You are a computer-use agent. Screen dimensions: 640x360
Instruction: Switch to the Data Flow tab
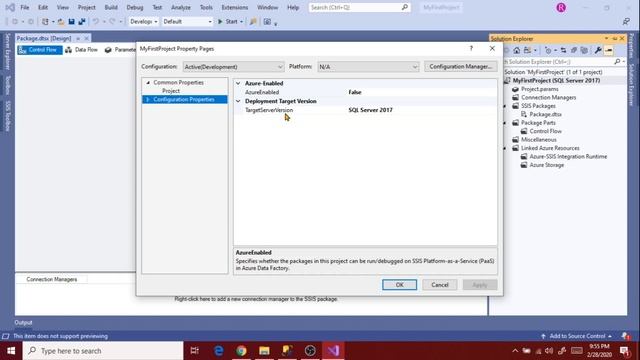pyautogui.click(x=81, y=50)
